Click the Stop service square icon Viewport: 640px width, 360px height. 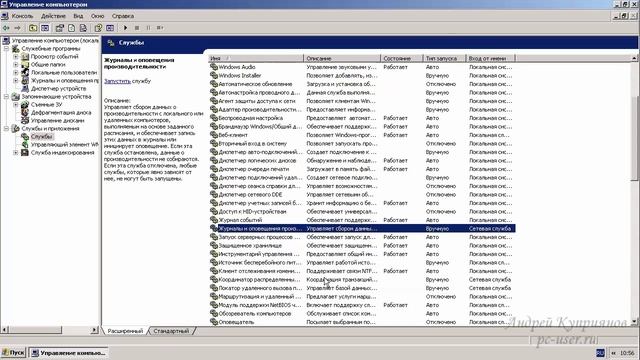(x=137, y=28)
